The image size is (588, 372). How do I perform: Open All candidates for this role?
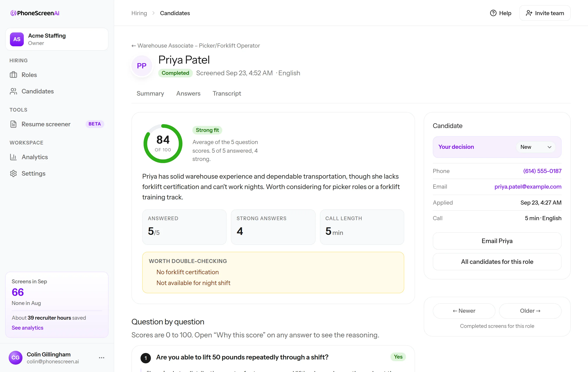(497, 262)
